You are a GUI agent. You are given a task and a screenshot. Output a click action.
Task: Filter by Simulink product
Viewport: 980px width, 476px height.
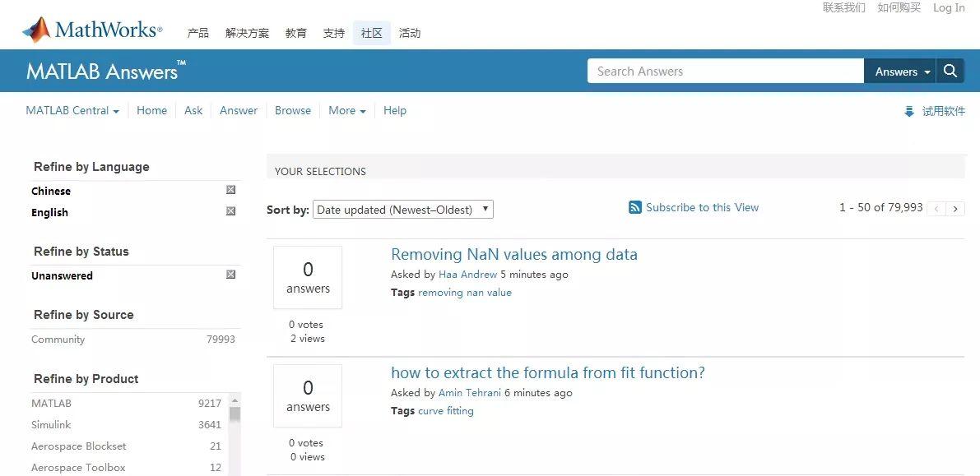(x=51, y=425)
